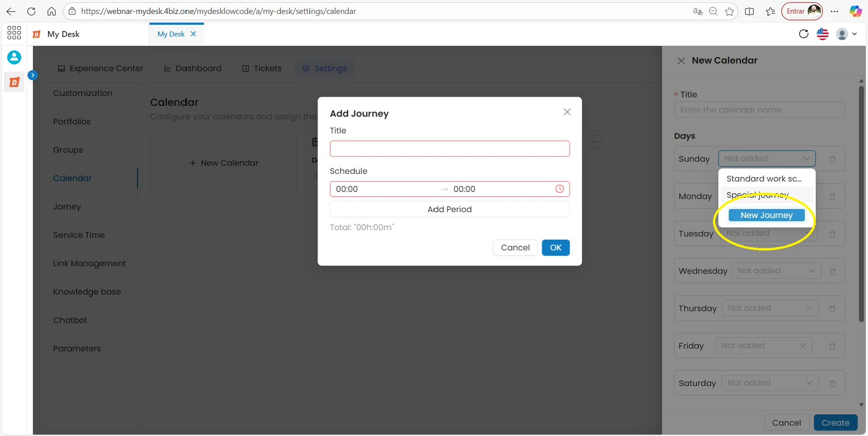Select Standard work schedule option
The image size is (868, 436).
click(x=767, y=179)
